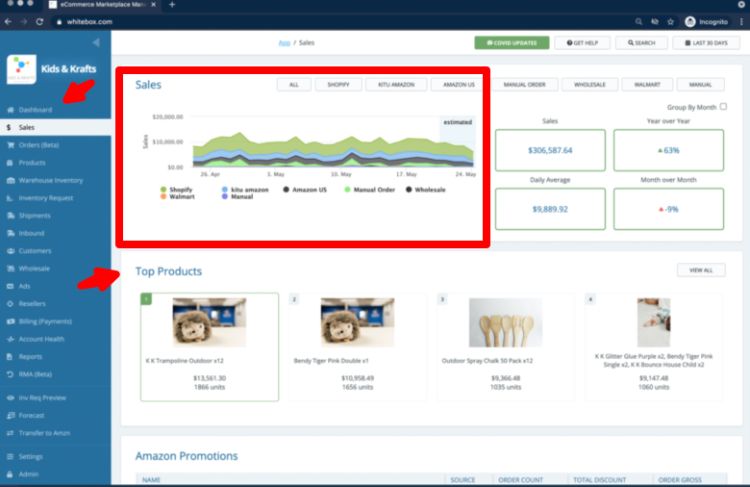Click the SEARCH button in the header
This screenshot has width=750, height=487.
(641, 43)
